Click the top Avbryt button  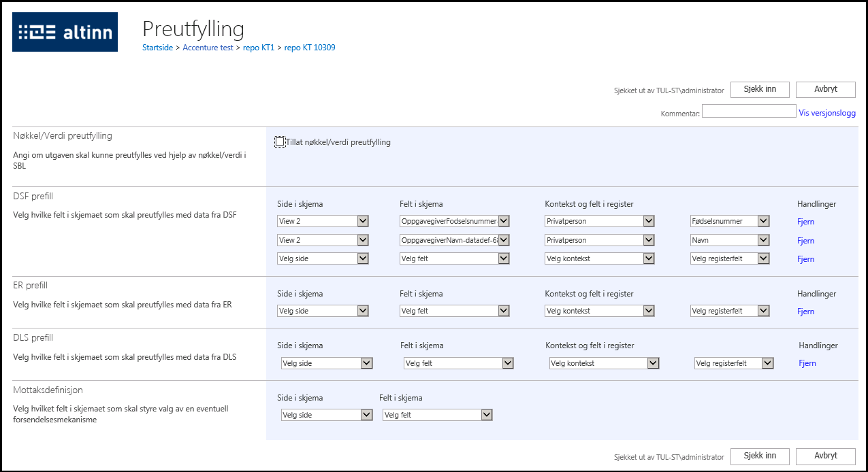825,89
